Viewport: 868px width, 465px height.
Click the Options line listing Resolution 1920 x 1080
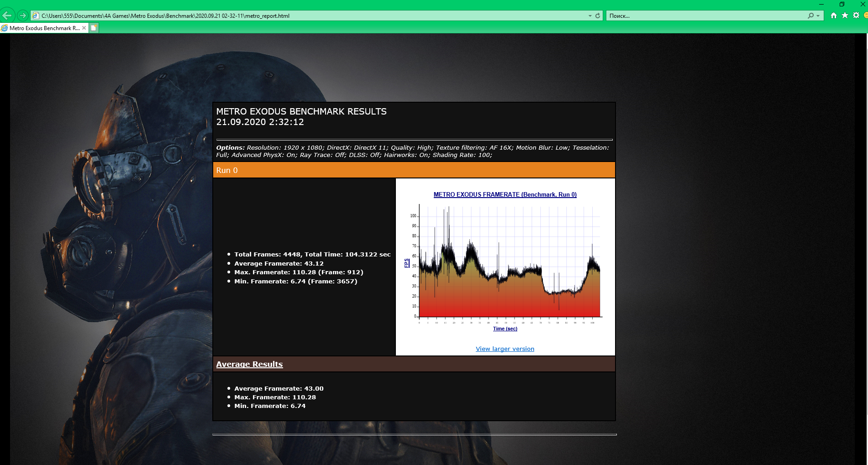tap(414, 151)
